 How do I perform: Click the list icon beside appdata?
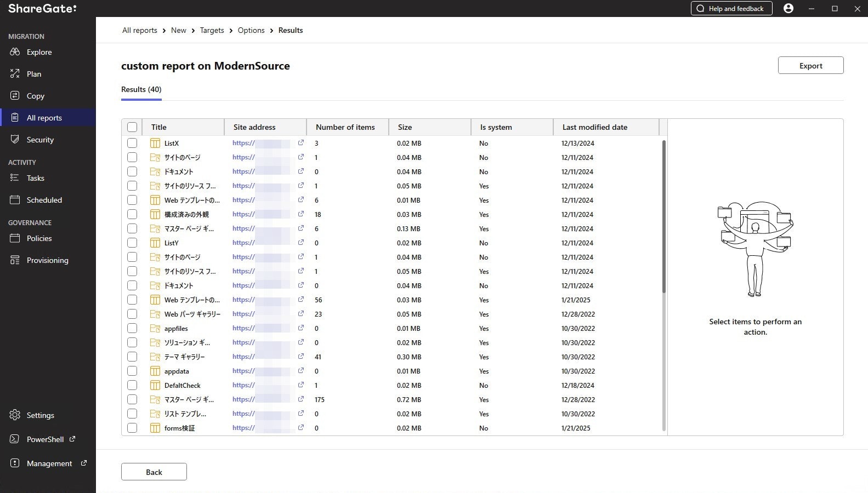pyautogui.click(x=155, y=371)
